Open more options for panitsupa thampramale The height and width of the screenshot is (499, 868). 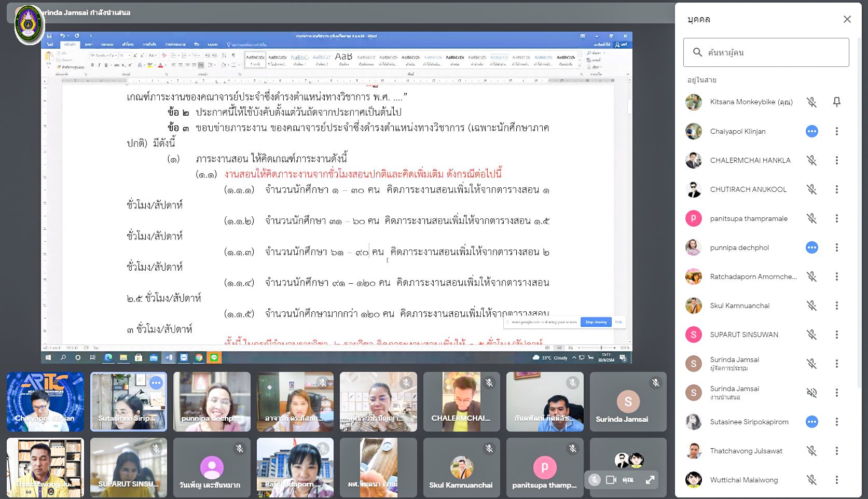pos(836,218)
